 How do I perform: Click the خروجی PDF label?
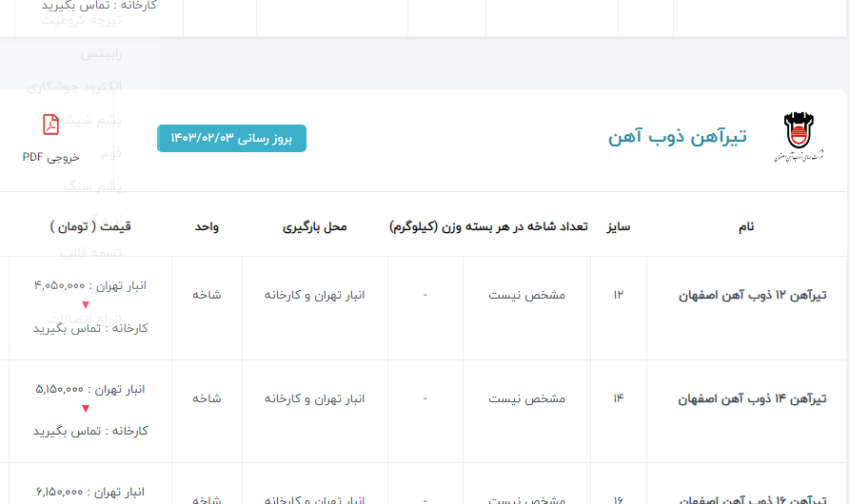(x=50, y=157)
